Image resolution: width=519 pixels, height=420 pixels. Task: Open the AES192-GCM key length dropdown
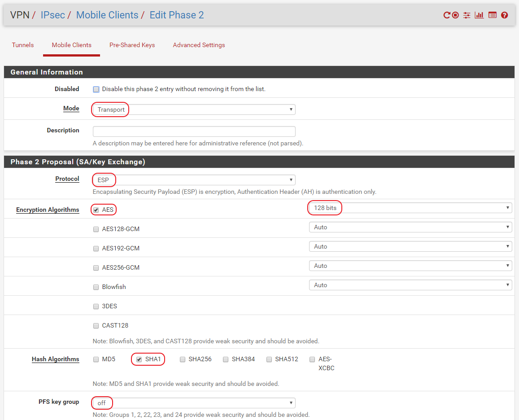[410, 246]
